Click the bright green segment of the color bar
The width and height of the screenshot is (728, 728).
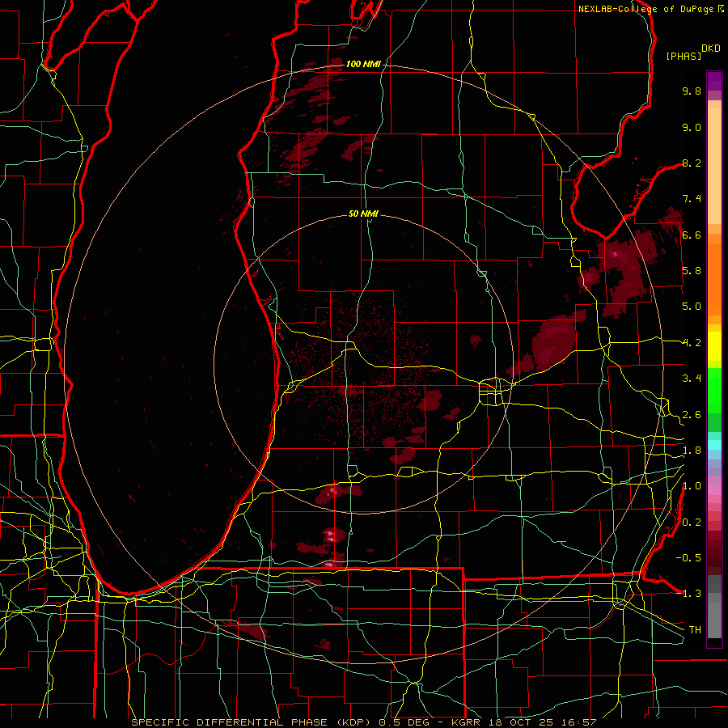click(x=714, y=391)
